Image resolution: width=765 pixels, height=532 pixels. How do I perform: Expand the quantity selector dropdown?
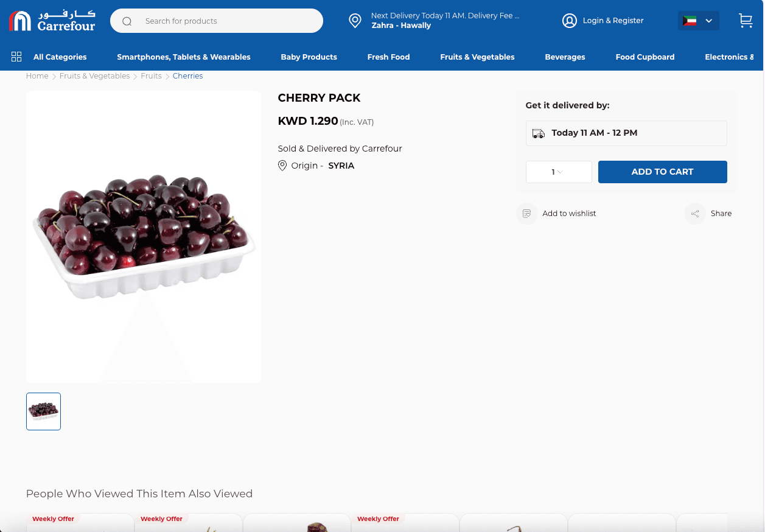click(559, 172)
